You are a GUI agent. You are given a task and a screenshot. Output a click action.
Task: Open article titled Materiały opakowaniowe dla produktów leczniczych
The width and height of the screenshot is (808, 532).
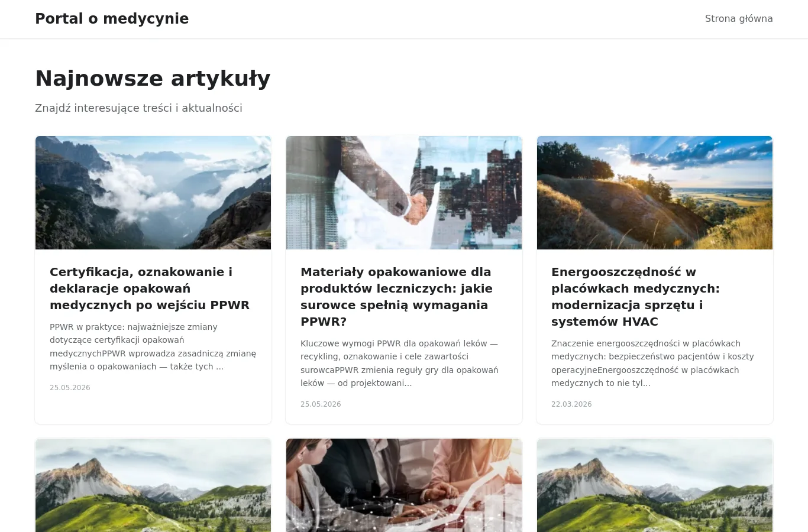pos(396,297)
